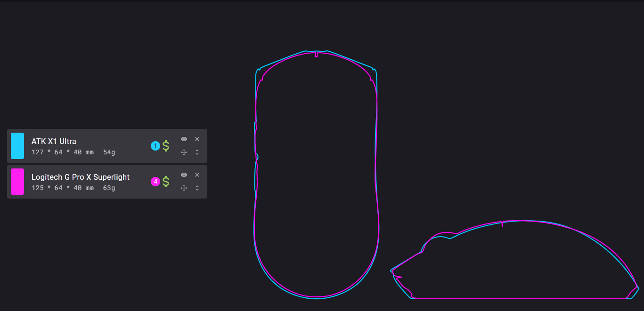Click the 127 * 64 * 40 mm dimensions
The image size is (644, 311).
point(63,152)
